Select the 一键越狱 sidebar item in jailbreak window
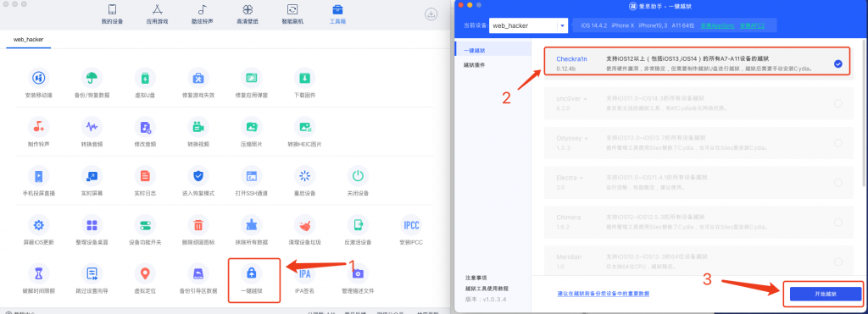Screen dimensions: 868x314 click(x=492, y=50)
